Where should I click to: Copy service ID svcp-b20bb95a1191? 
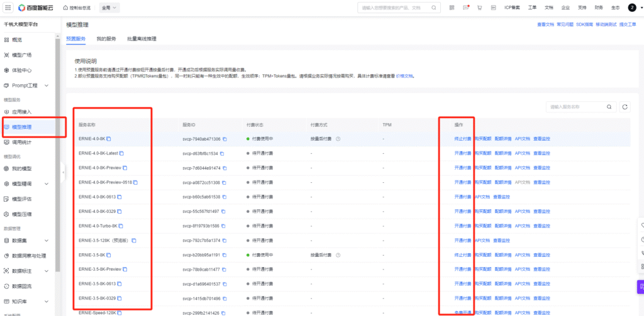225,255
